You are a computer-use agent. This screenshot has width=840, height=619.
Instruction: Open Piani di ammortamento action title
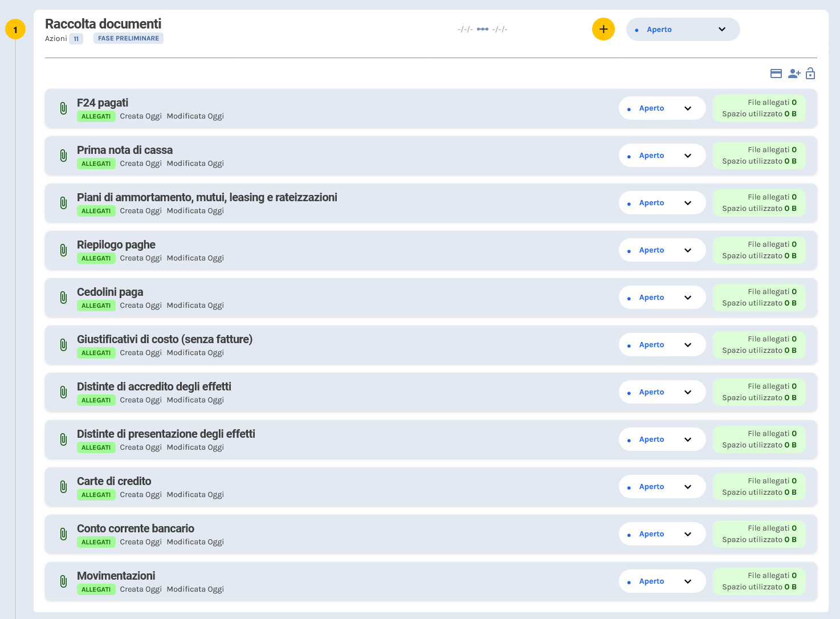[207, 197]
